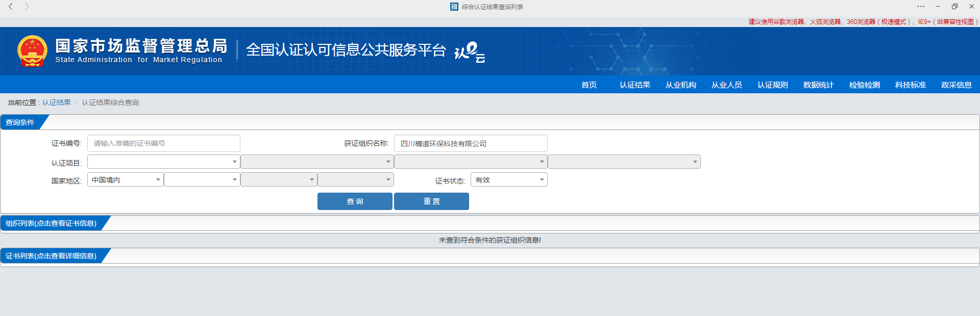Image resolution: width=980 pixels, height=316 pixels.
Task: Click the 认e云 logo
Action: coord(470,52)
